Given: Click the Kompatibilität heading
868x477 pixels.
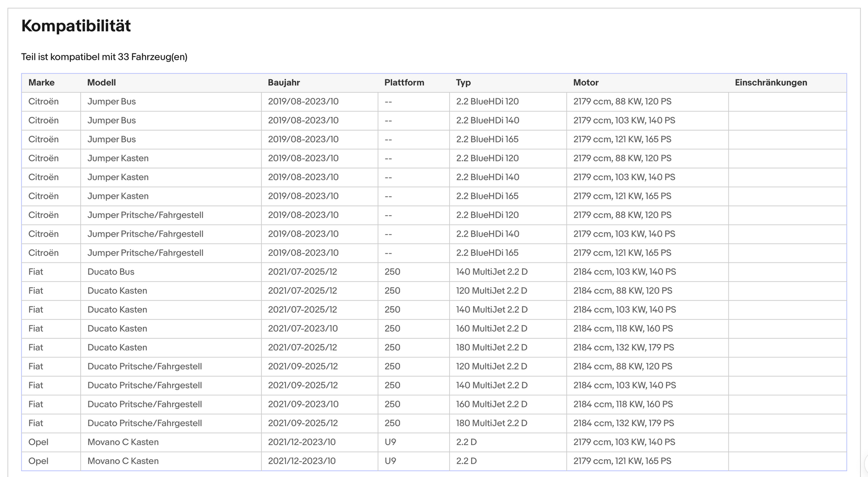Looking at the screenshot, I should 76,26.
